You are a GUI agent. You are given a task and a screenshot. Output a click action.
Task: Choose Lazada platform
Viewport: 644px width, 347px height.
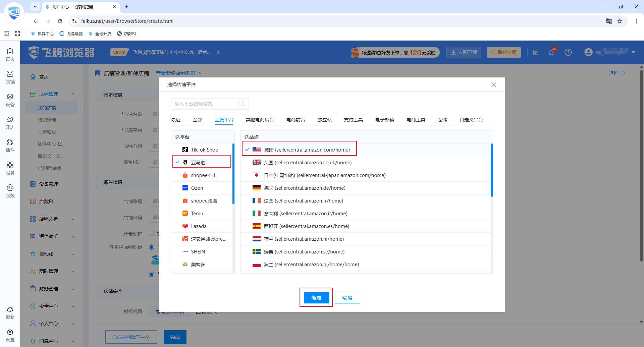tap(202, 226)
